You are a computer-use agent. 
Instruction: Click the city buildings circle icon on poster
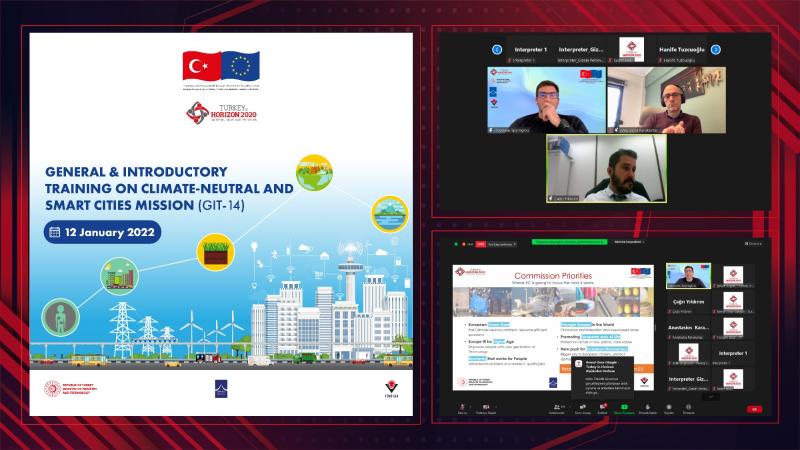(x=119, y=276)
